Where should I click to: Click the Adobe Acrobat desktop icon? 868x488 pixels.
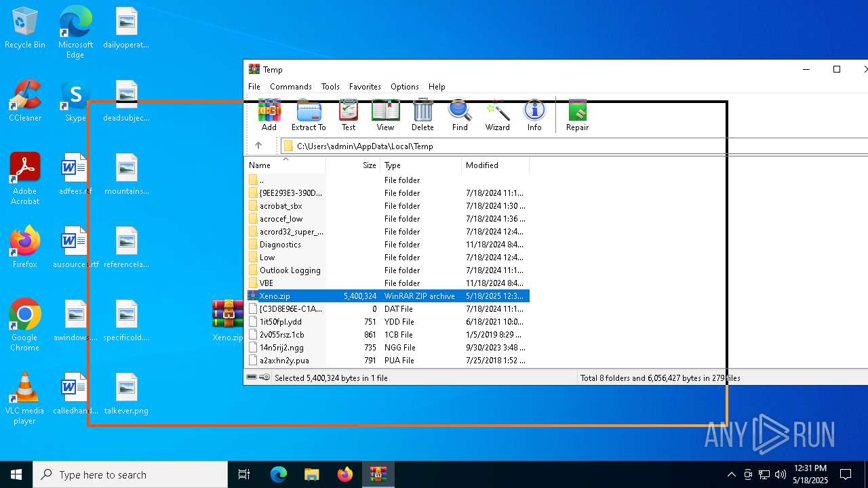pyautogui.click(x=25, y=179)
